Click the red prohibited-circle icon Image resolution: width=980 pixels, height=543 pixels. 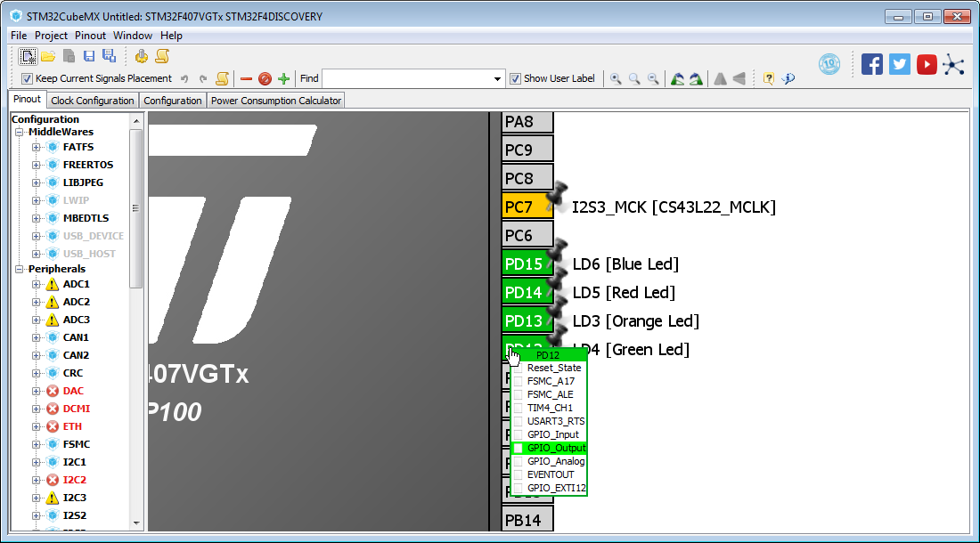tap(265, 78)
